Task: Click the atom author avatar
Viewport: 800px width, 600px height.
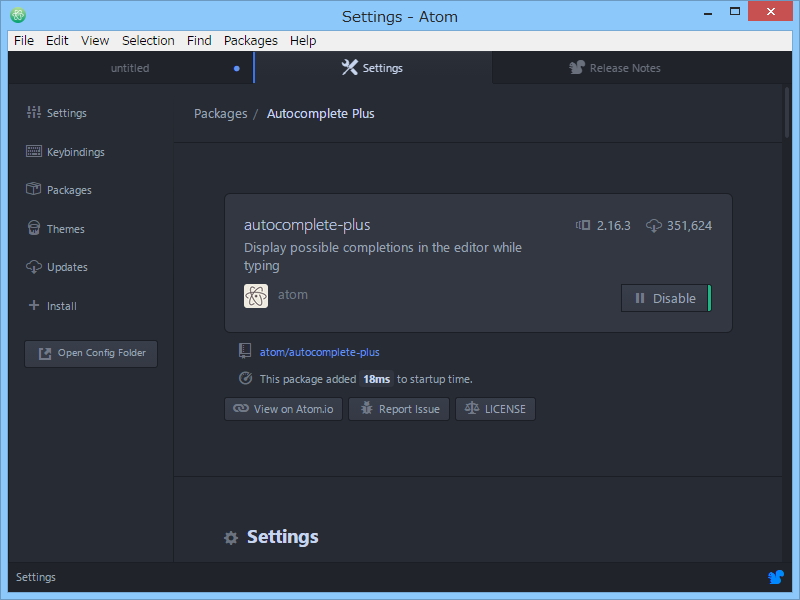Action: point(256,296)
